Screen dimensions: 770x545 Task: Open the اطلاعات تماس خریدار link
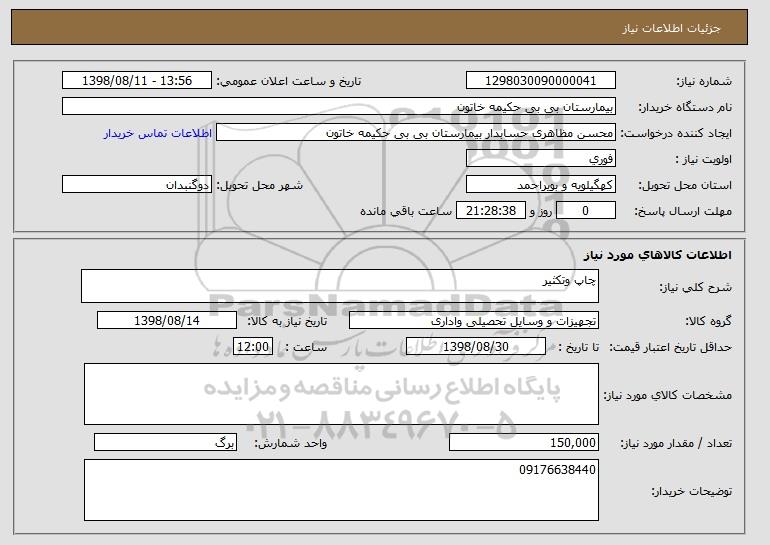(x=158, y=133)
